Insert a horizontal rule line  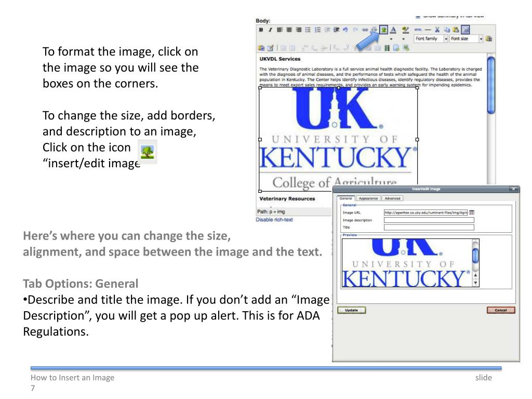pyautogui.click(x=428, y=30)
